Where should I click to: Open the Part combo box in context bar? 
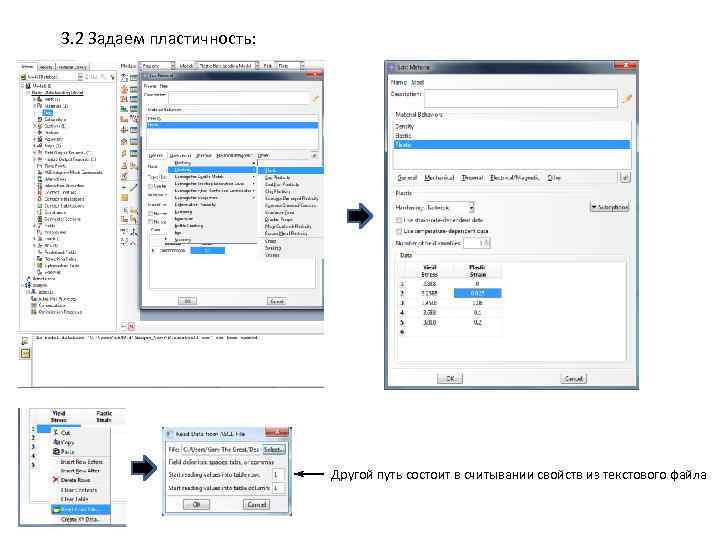[290, 66]
